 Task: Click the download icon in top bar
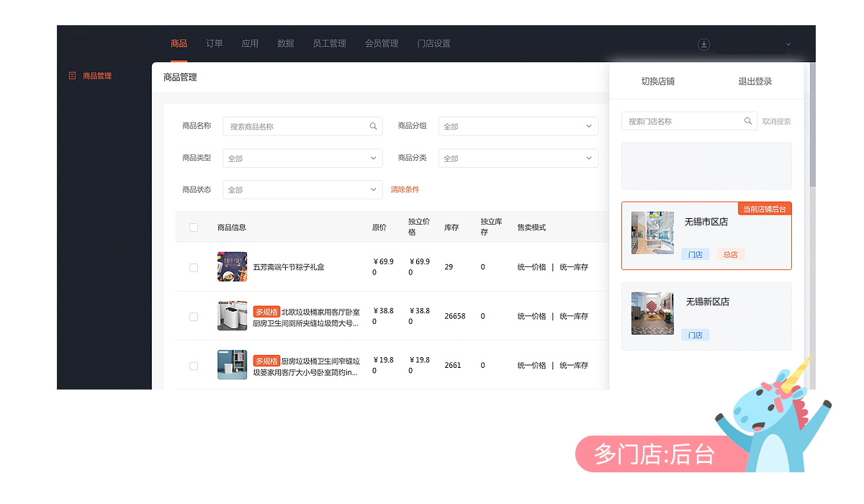703,44
